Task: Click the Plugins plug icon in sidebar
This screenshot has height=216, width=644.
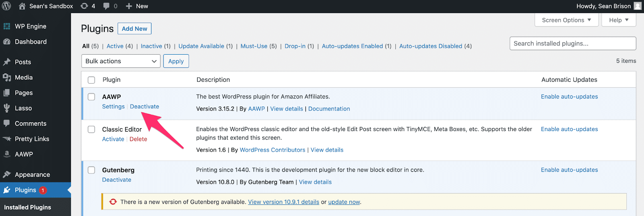Action: [7, 190]
